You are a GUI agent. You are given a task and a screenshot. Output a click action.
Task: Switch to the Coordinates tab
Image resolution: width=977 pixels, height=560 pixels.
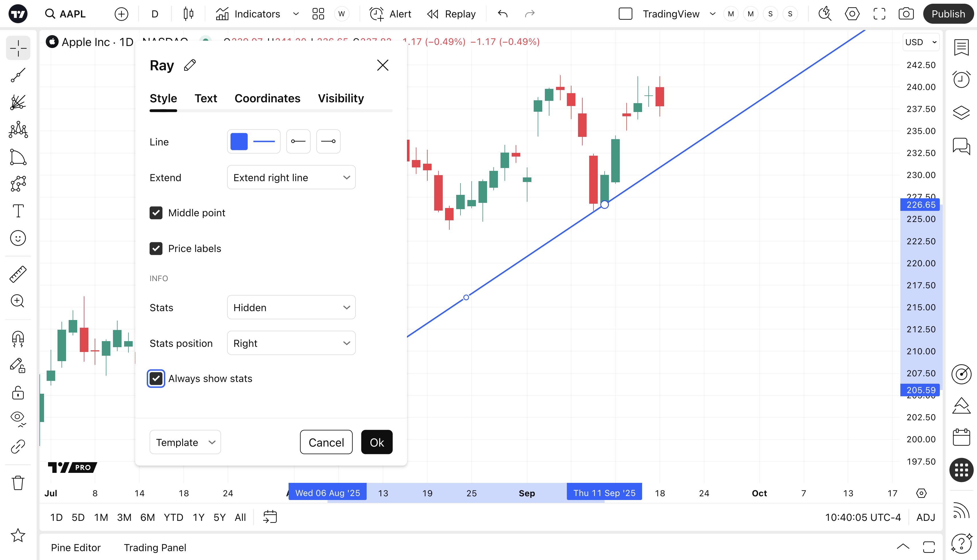click(x=267, y=99)
